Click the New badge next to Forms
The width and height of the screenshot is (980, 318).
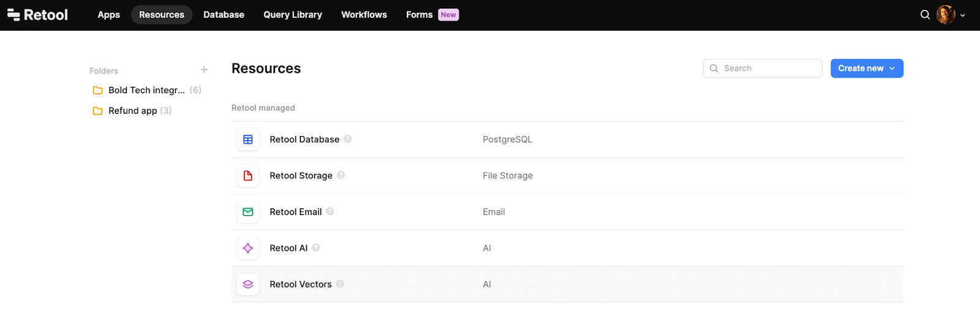coord(448,15)
